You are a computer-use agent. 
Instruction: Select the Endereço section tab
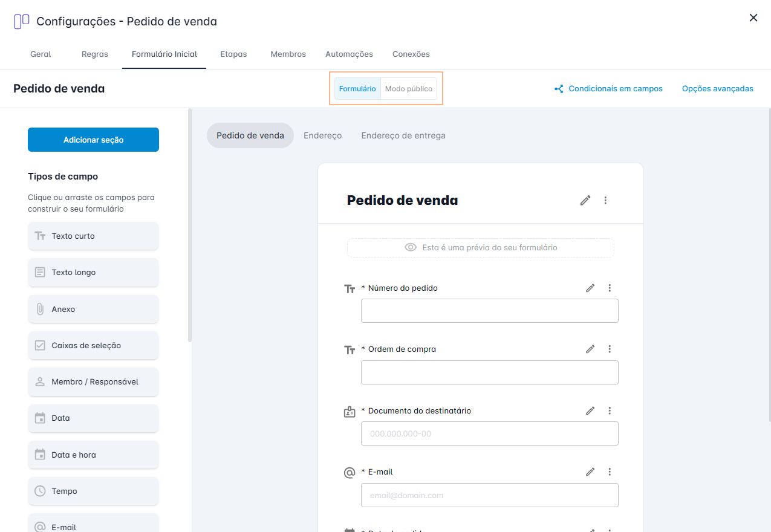(x=323, y=135)
